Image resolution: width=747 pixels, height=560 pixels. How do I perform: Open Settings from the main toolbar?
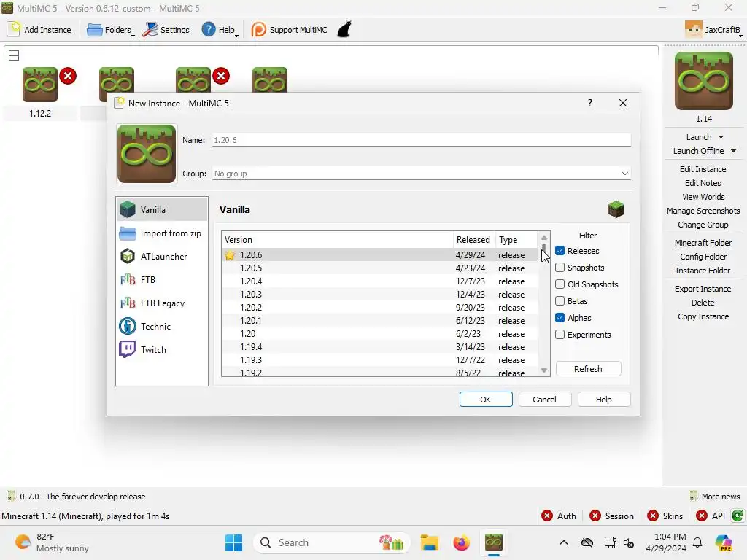click(x=166, y=29)
